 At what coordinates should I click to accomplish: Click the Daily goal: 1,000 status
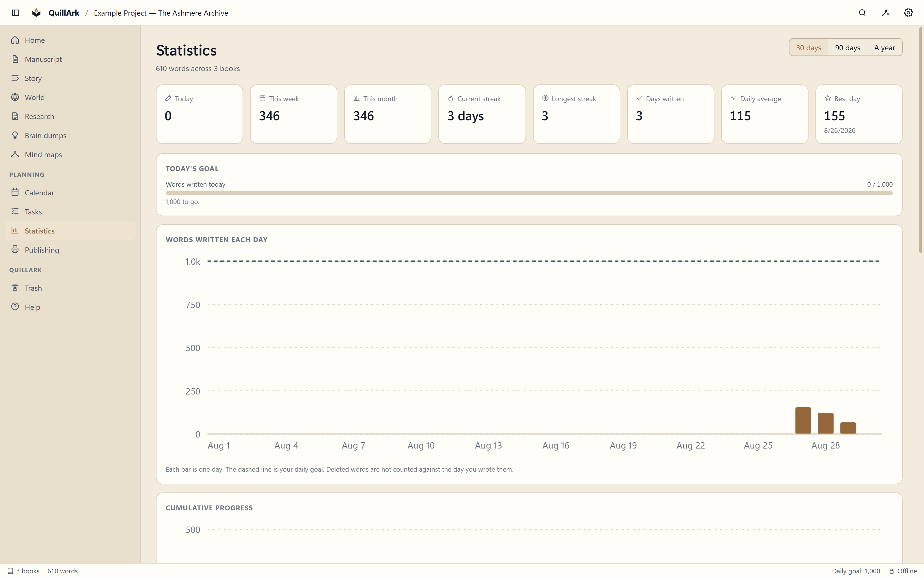(856, 571)
